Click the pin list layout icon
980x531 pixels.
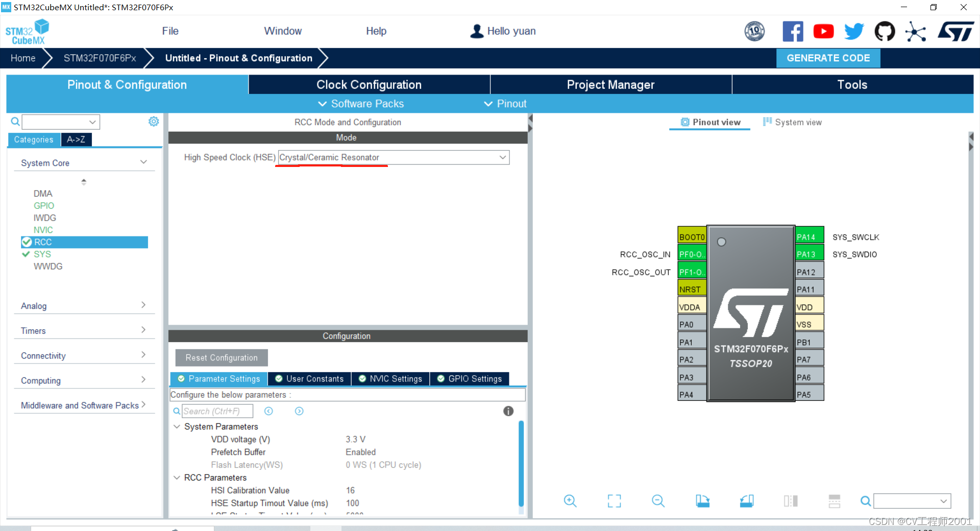click(835, 501)
